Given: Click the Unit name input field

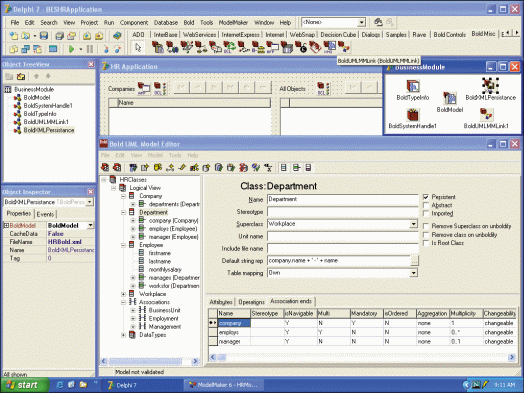Looking at the screenshot, I should tap(343, 236).
